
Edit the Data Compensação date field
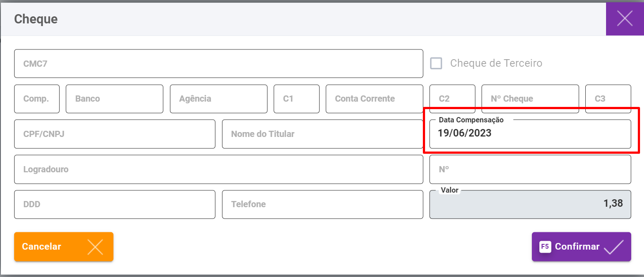(530, 134)
